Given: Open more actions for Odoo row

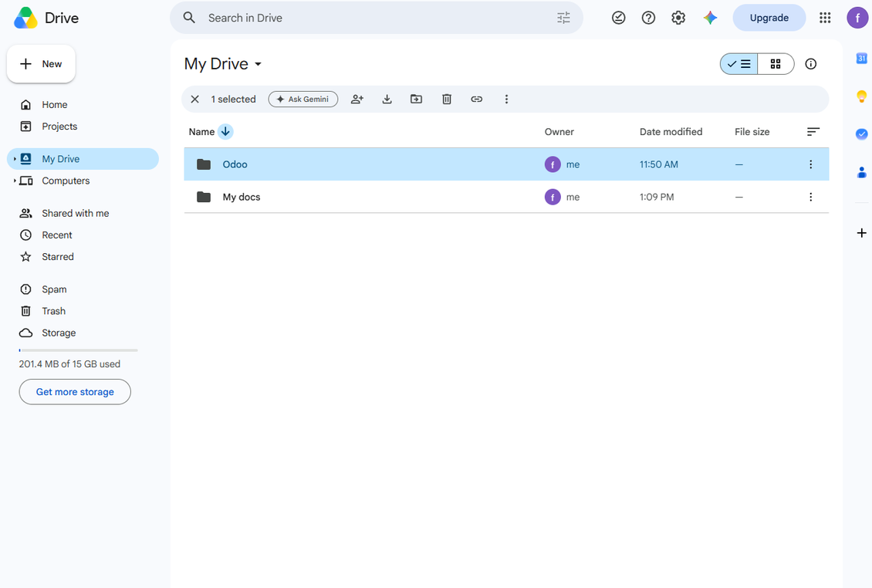Looking at the screenshot, I should click(x=811, y=164).
